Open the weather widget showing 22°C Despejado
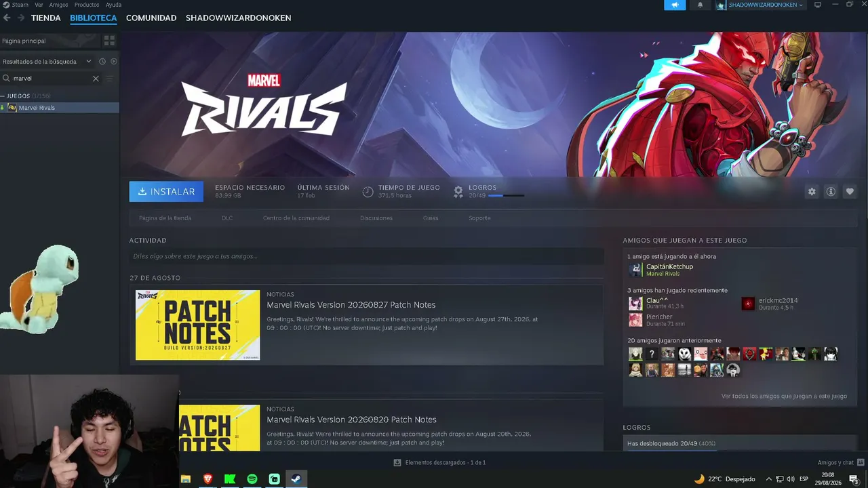 coord(724,479)
